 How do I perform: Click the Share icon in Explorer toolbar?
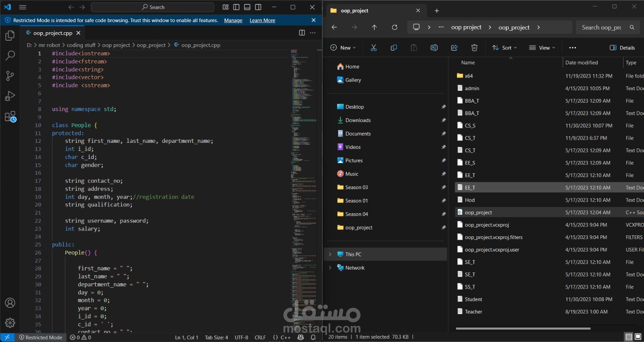click(x=454, y=47)
